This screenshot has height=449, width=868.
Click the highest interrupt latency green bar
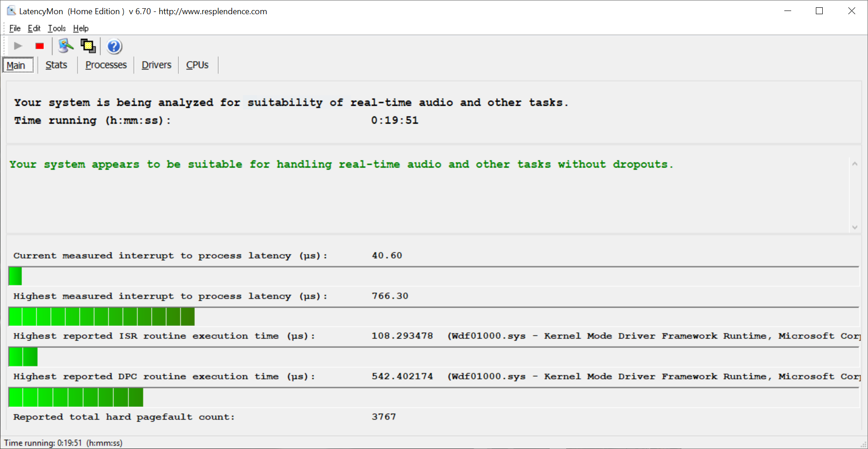(102, 317)
